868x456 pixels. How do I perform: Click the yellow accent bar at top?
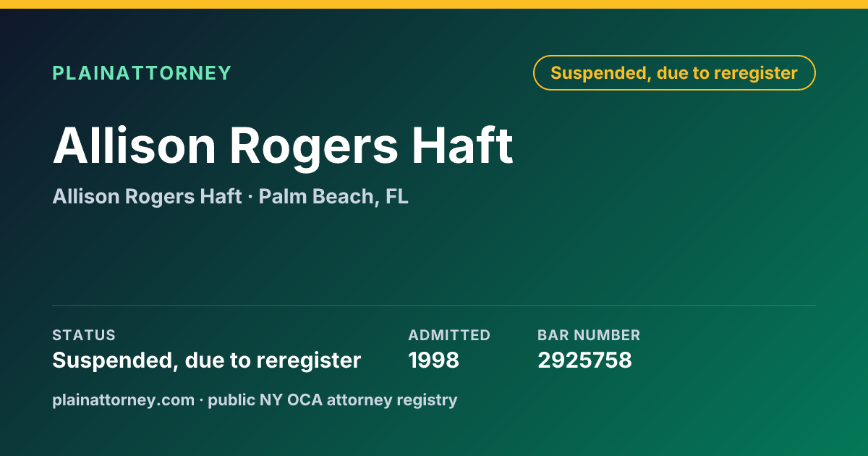click(434, 4)
